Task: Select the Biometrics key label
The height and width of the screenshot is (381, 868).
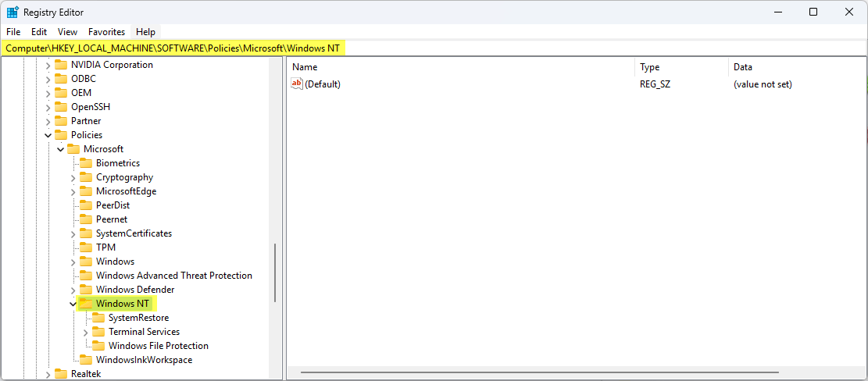Action: pos(118,163)
